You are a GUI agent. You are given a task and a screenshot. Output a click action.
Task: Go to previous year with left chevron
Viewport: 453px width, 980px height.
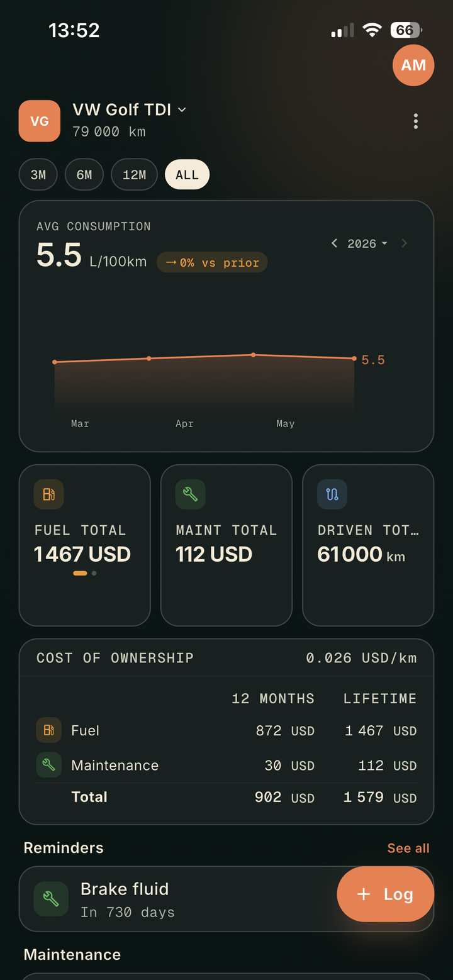[335, 243]
